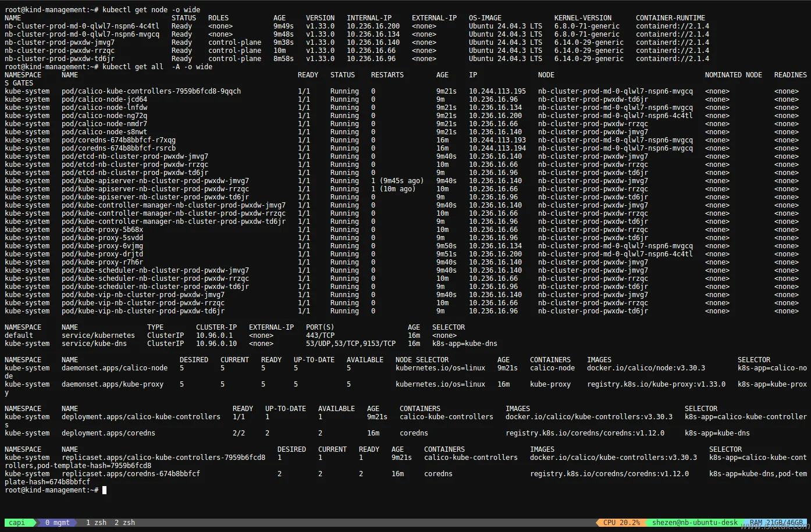Click cluster IP 10.96.0.10
811x532 pixels.
click(216, 344)
